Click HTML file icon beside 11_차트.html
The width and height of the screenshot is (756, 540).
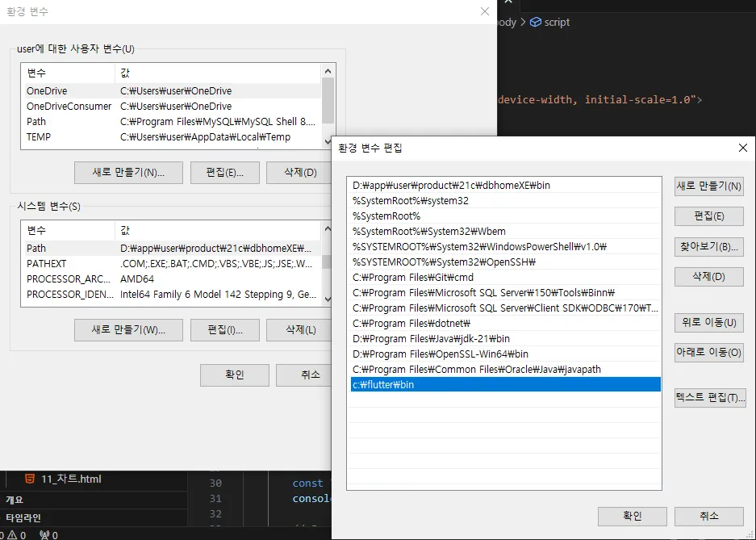[x=29, y=479]
